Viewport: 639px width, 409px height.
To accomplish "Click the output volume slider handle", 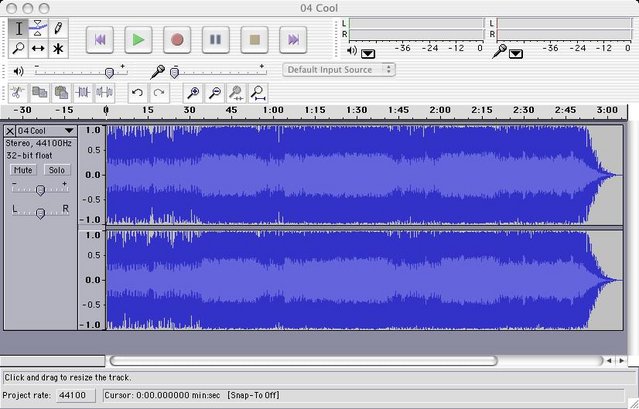I will (109, 73).
